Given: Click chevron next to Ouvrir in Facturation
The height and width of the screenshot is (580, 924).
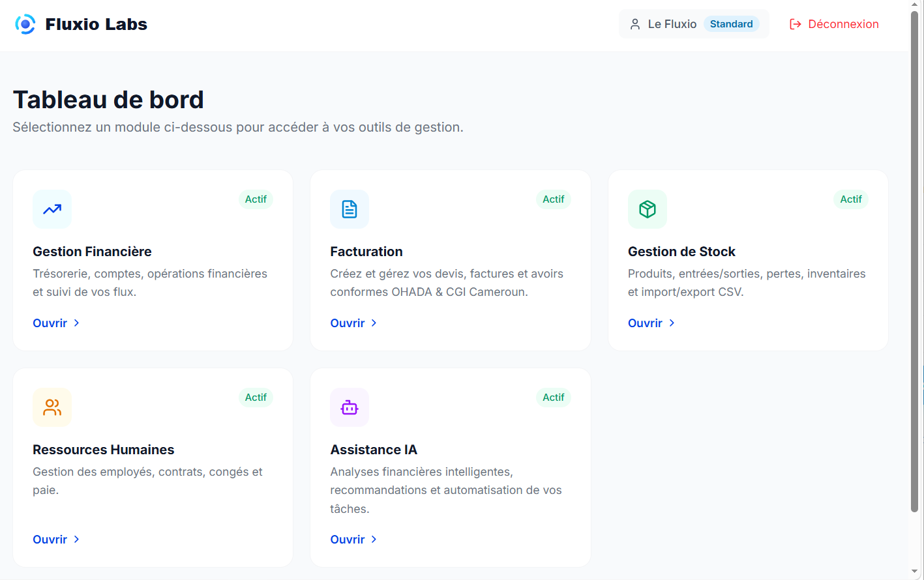Looking at the screenshot, I should [374, 323].
